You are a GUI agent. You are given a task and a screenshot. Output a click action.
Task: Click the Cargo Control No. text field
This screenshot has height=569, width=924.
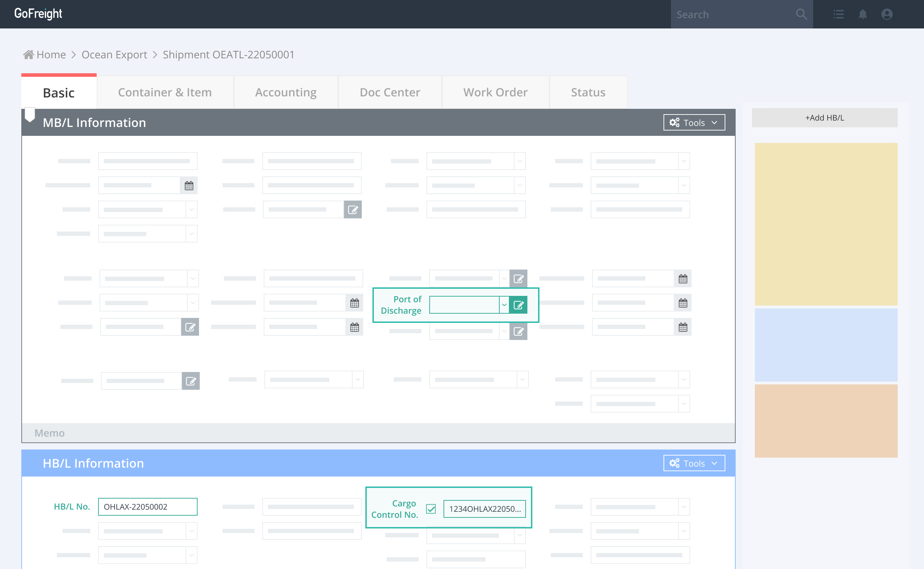pos(484,509)
